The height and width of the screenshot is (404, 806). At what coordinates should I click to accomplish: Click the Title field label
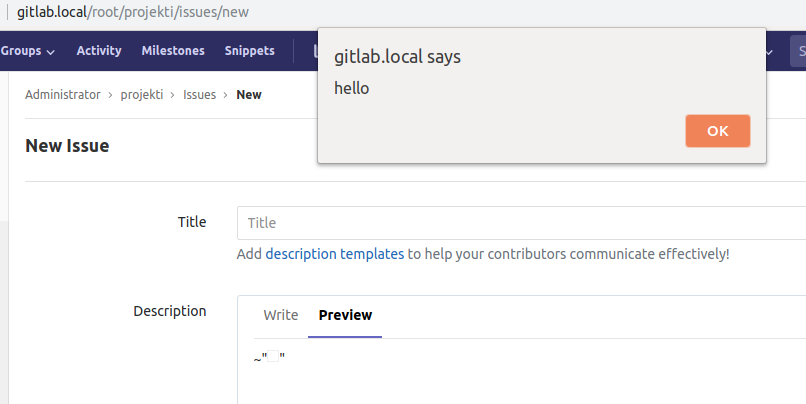tap(191, 222)
